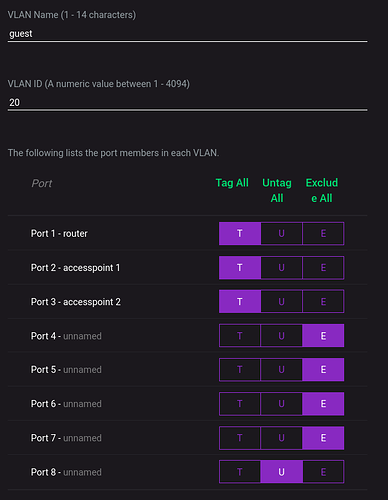Edit the VLAN Name field
The height and width of the screenshot is (500, 388).
tap(187, 34)
